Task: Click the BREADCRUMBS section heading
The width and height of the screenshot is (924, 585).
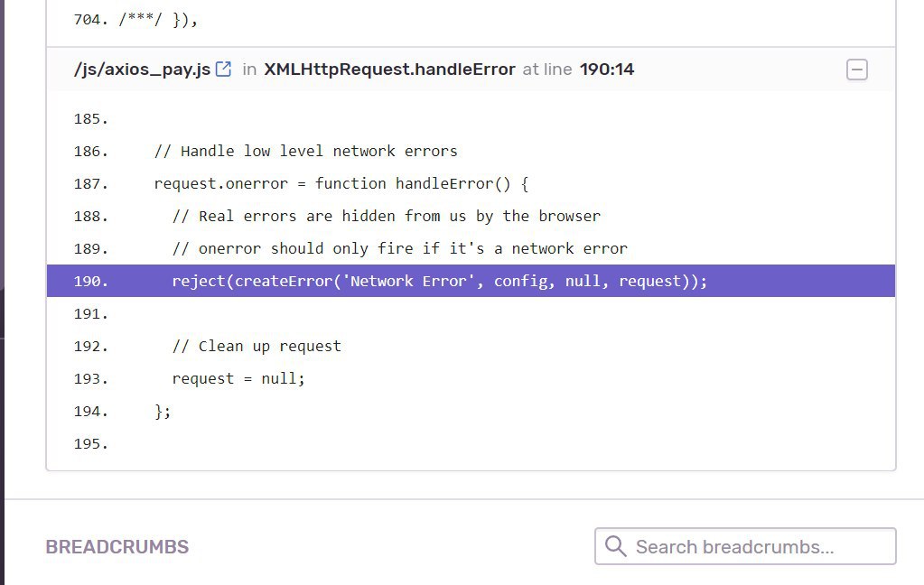Action: (117, 547)
